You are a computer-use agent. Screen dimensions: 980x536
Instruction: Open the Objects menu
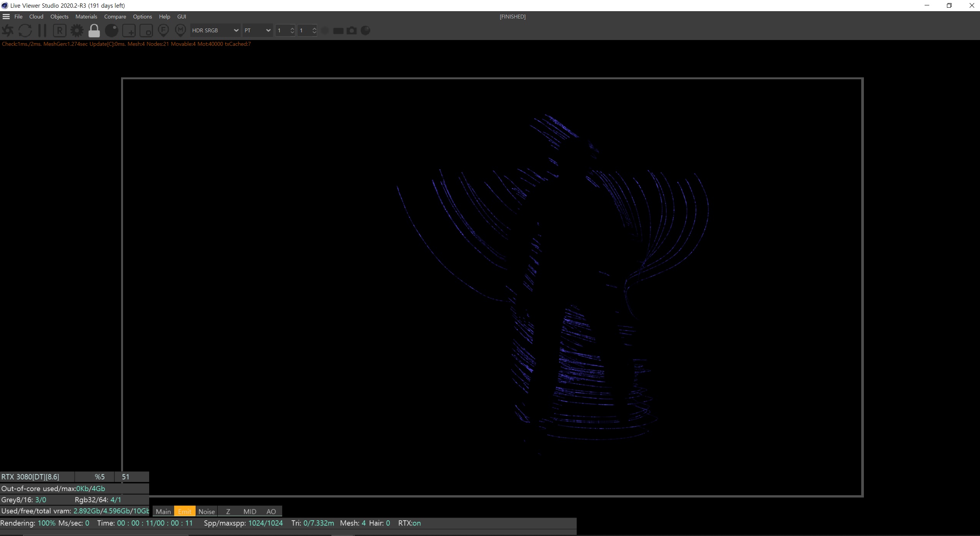pos(59,17)
